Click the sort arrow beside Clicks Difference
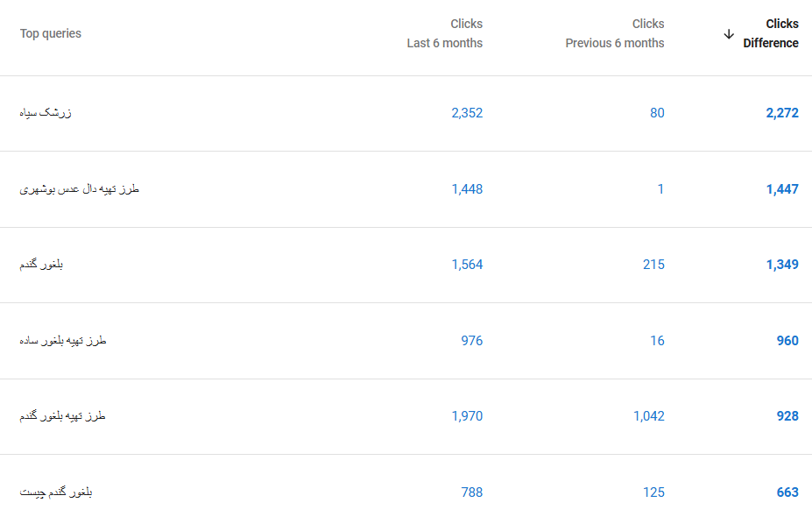The width and height of the screenshot is (812, 517). tap(729, 34)
